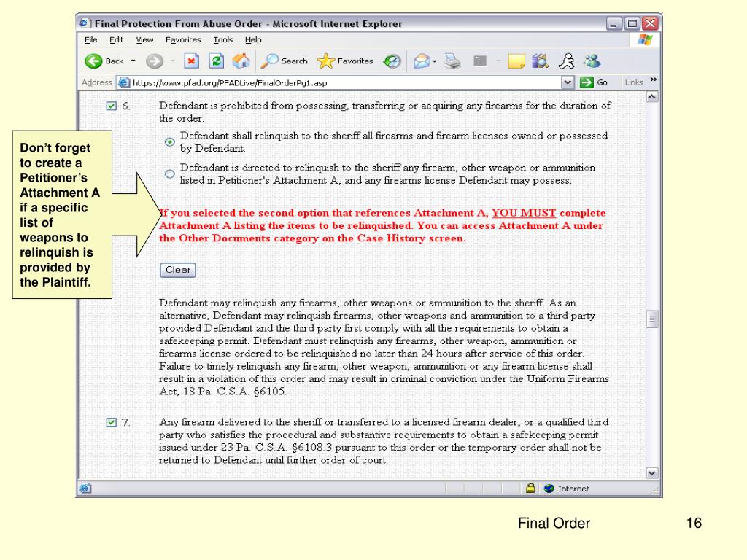Open the Help menu
The height and width of the screenshot is (560, 747).
pyautogui.click(x=253, y=40)
